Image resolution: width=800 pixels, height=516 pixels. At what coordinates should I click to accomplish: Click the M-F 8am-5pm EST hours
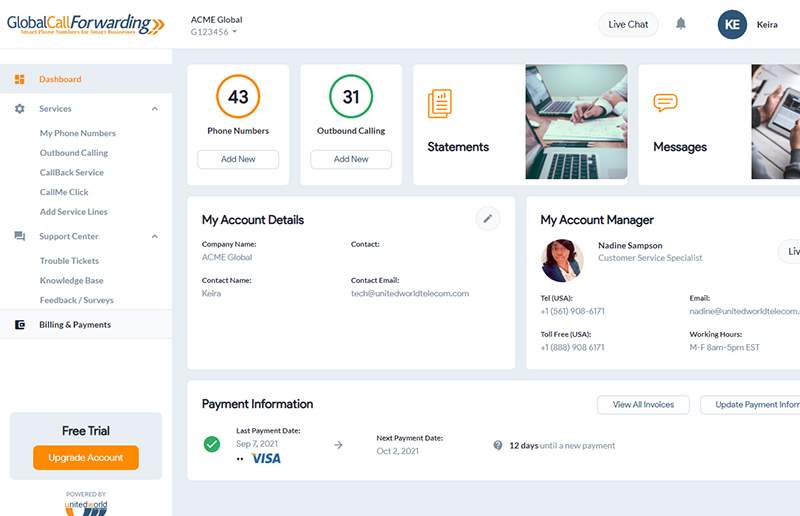724,348
